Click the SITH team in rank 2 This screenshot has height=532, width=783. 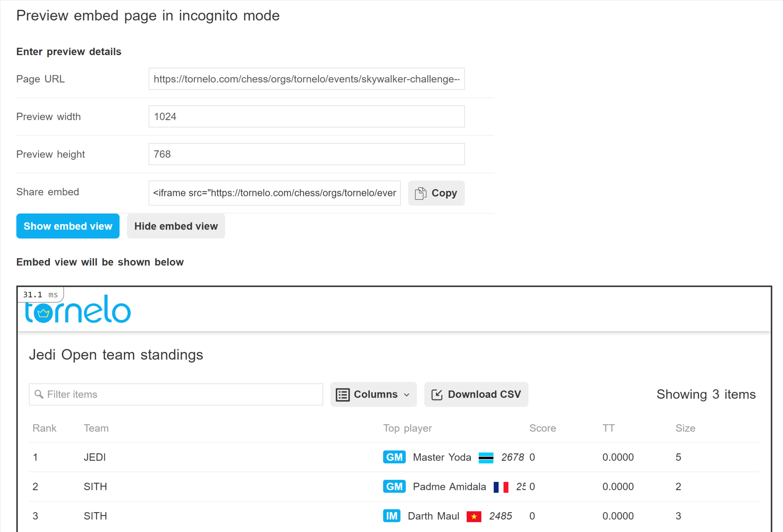click(95, 486)
